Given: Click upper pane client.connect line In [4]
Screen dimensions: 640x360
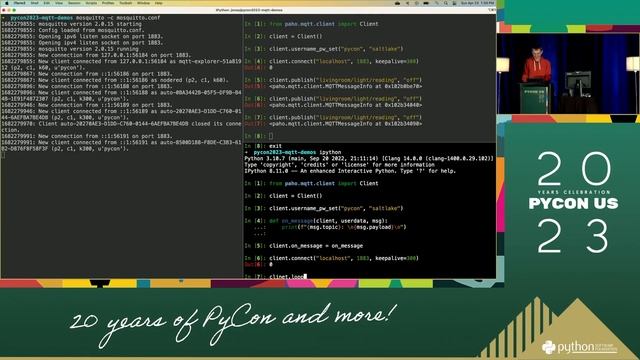Looking at the screenshot, I should (x=332, y=61).
